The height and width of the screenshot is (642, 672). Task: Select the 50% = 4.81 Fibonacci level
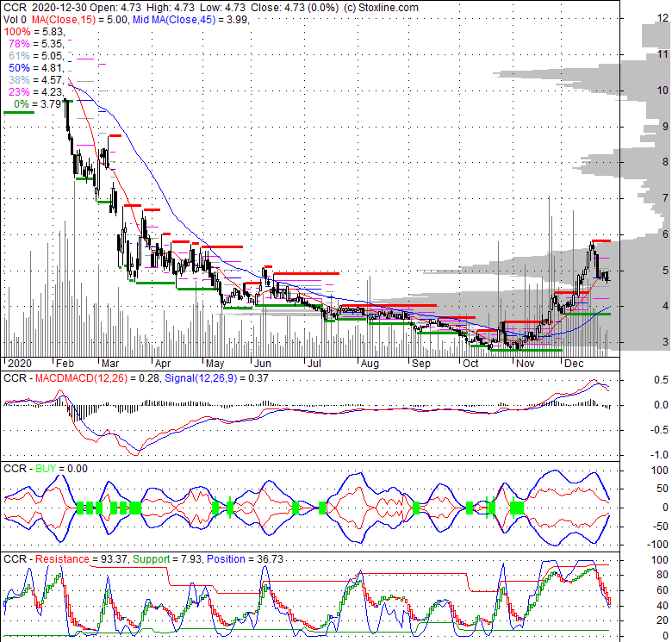(36, 68)
